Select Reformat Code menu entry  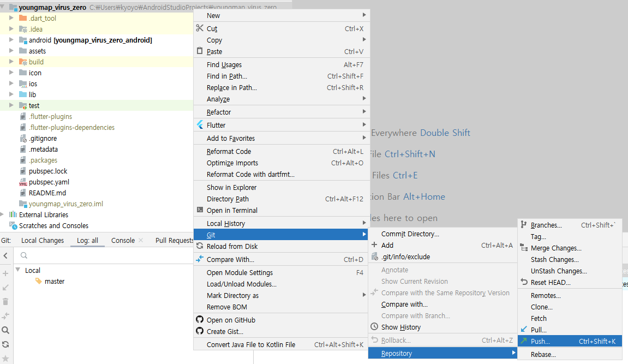[282, 151]
